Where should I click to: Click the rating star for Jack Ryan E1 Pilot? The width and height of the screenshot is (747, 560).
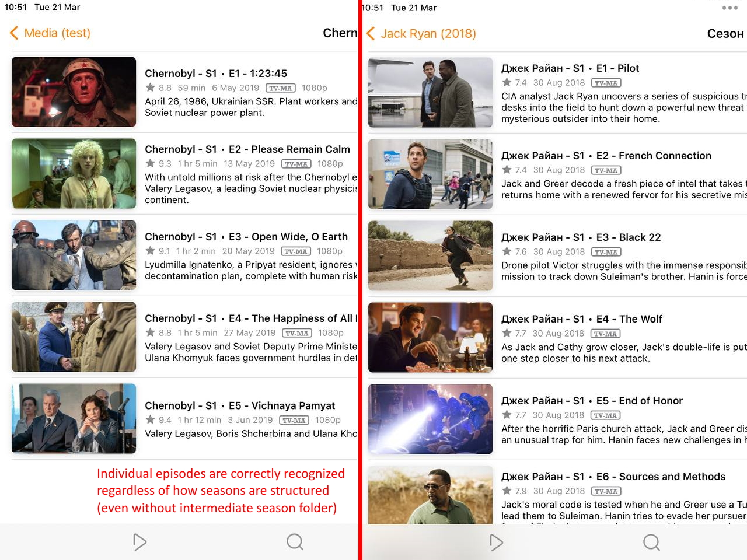coord(507,82)
